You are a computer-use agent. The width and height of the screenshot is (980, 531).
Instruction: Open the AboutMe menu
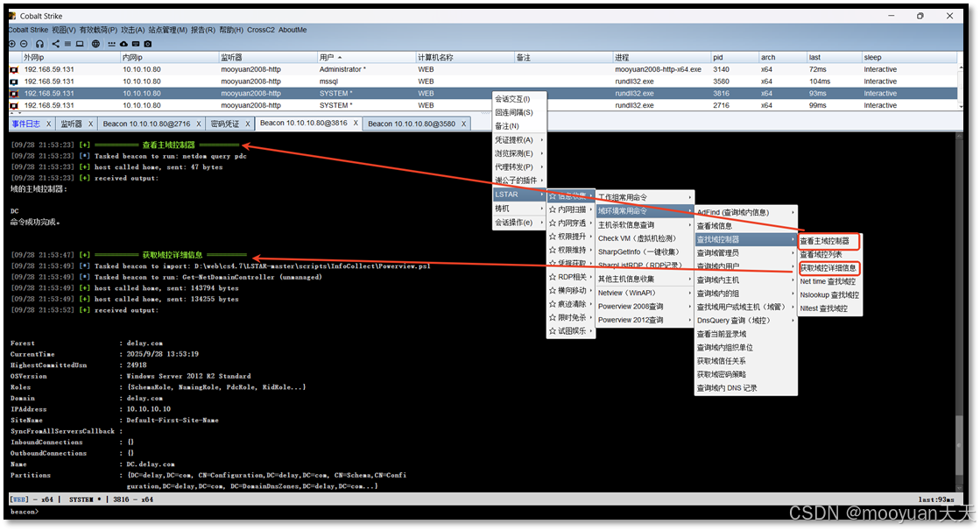pos(293,30)
